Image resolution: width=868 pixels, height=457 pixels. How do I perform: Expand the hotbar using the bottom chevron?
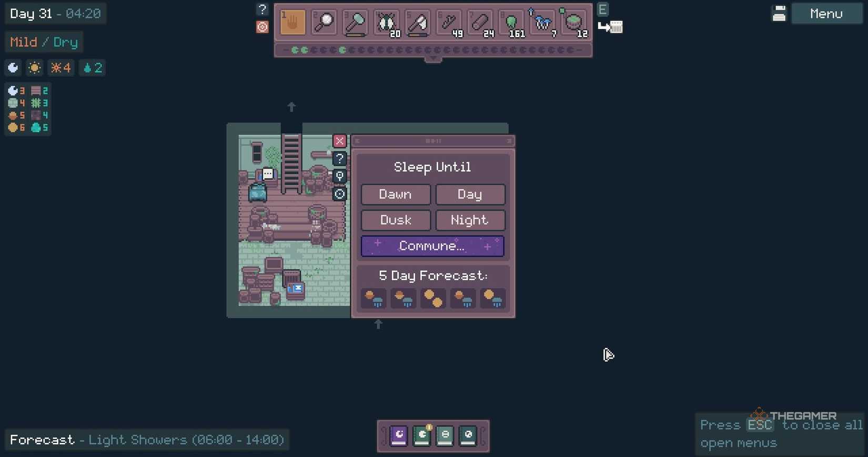point(433,59)
